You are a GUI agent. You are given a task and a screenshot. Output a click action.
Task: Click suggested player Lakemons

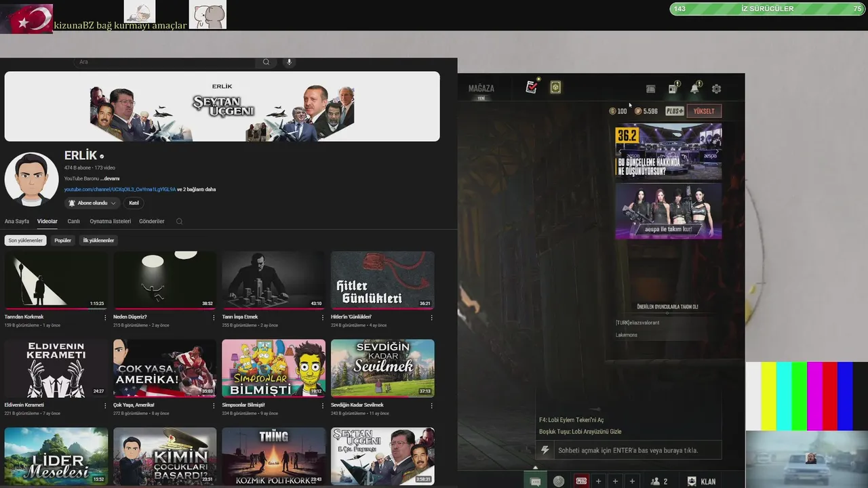tap(627, 335)
